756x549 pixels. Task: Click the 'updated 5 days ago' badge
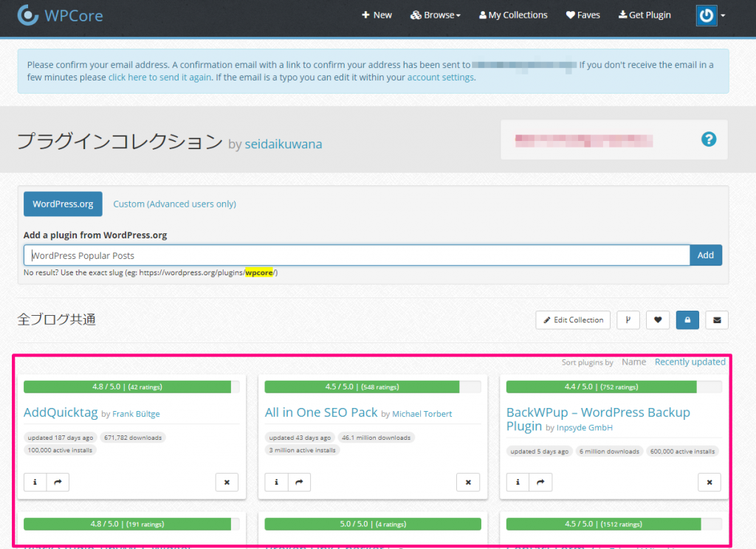539,452
